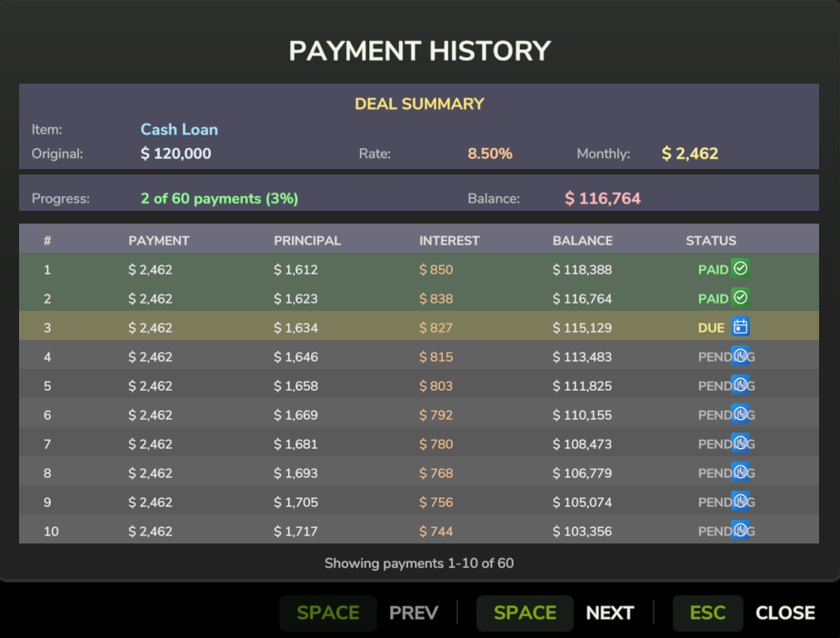Click the DEAL SUMMARY heading
This screenshot has width=840, height=638.
(x=419, y=104)
